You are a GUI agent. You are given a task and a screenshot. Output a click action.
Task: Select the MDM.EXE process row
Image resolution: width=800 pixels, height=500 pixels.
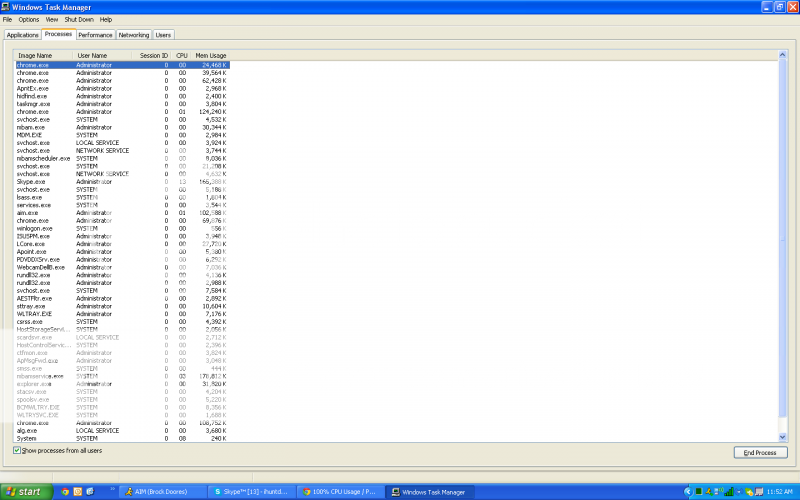click(x=122, y=135)
